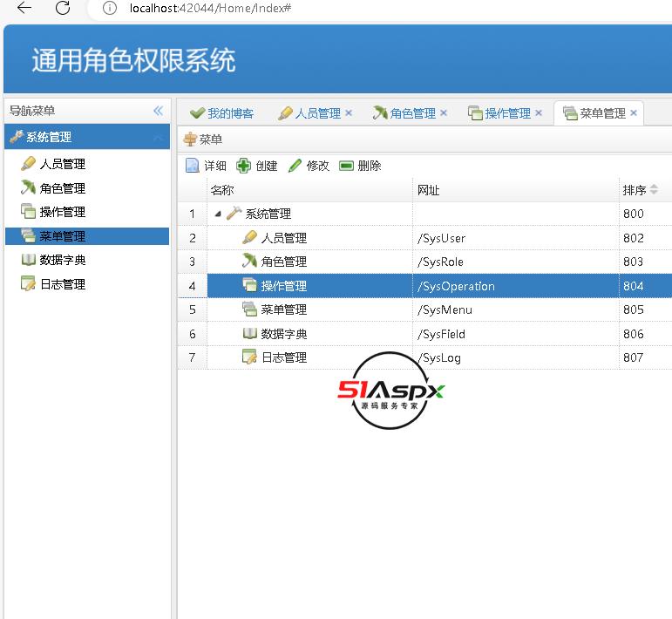Screen dimensions: 672x619
Task: Select the 菜单管理 row in grid
Action: (424, 309)
